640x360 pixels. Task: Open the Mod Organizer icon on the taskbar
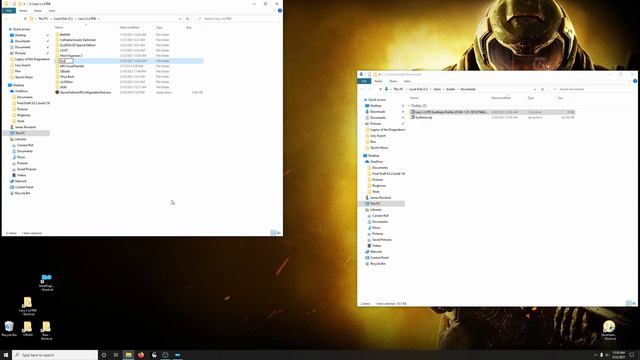[178, 355]
